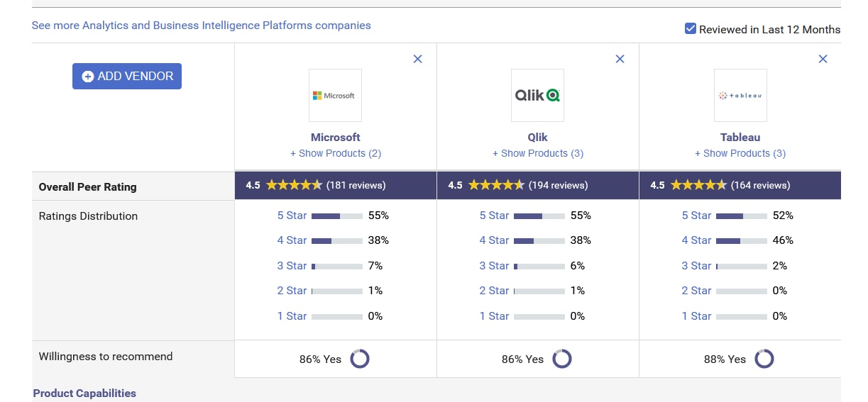Click Qlik's 4 Star distribution bar

539,241
